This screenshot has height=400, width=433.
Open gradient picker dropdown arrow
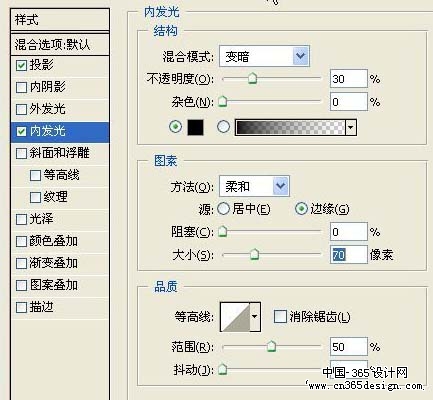351,127
